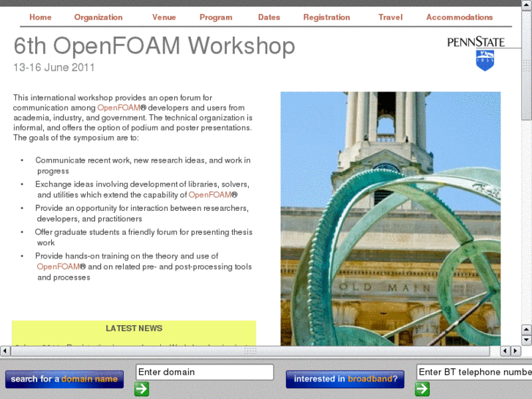Click the '6th OpenFOAM Workshop' title

(154, 46)
